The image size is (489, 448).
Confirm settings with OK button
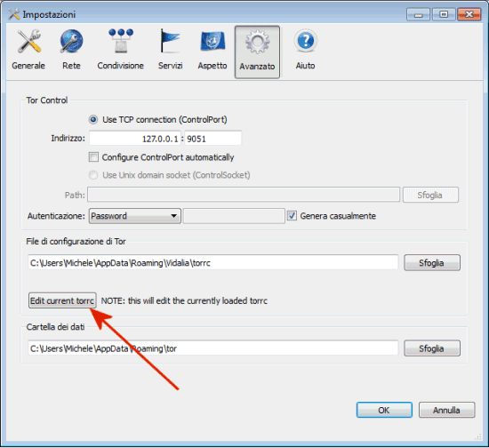384,410
